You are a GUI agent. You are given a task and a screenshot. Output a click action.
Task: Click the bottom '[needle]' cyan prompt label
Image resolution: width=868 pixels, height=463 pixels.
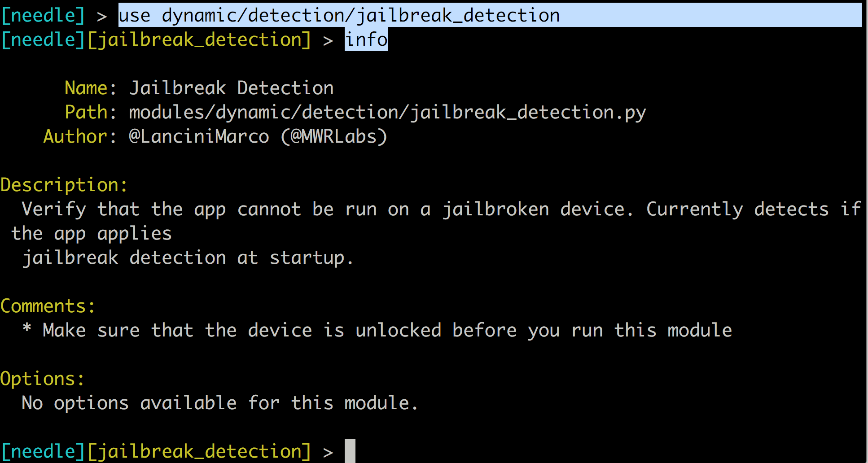click(x=43, y=451)
